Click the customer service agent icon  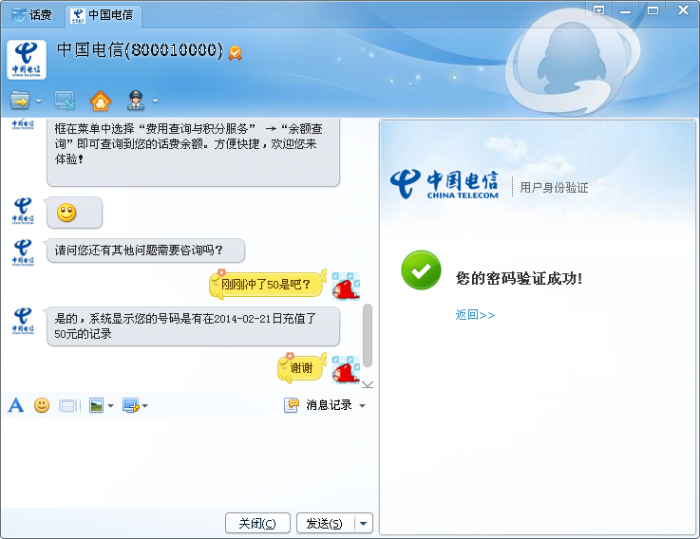point(136,100)
